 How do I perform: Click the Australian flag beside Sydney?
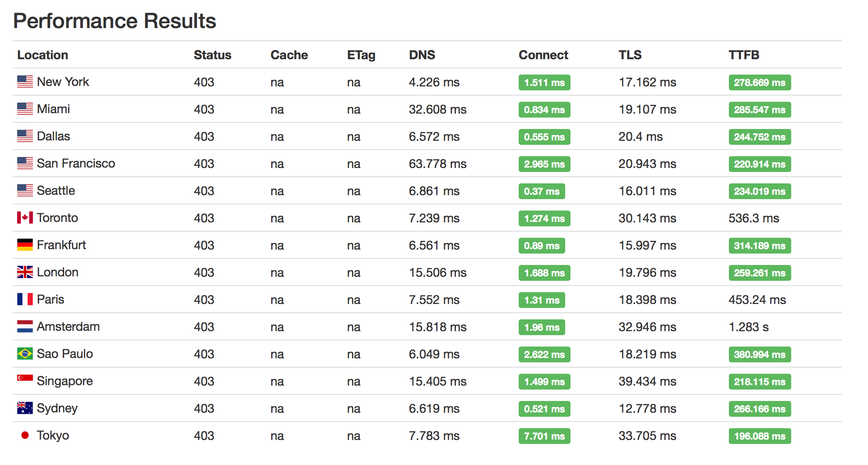click(25, 408)
